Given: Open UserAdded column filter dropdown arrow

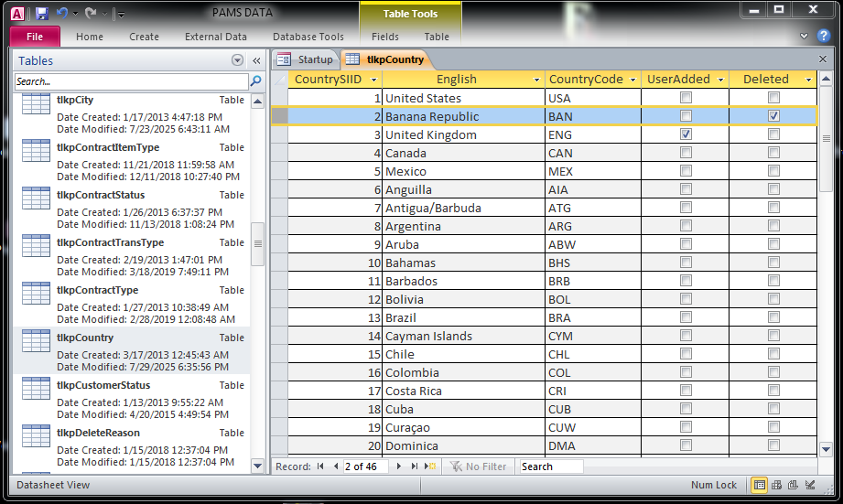Looking at the screenshot, I should click(721, 80).
